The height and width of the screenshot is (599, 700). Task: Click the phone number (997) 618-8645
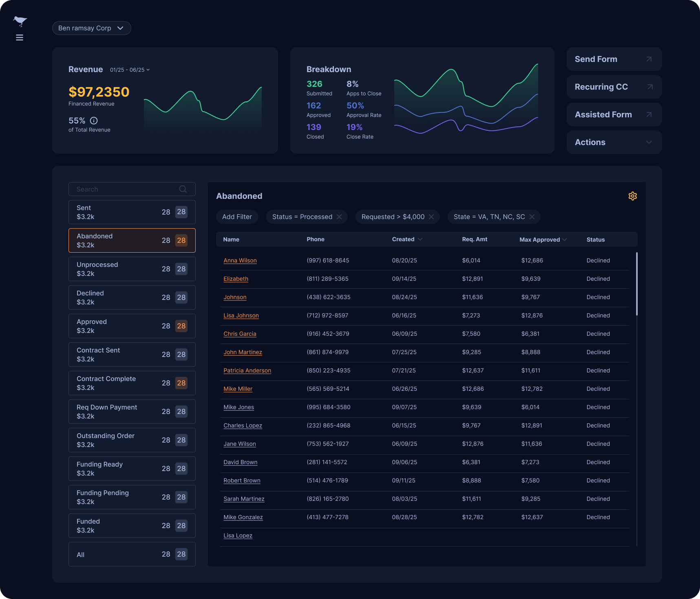tap(328, 260)
